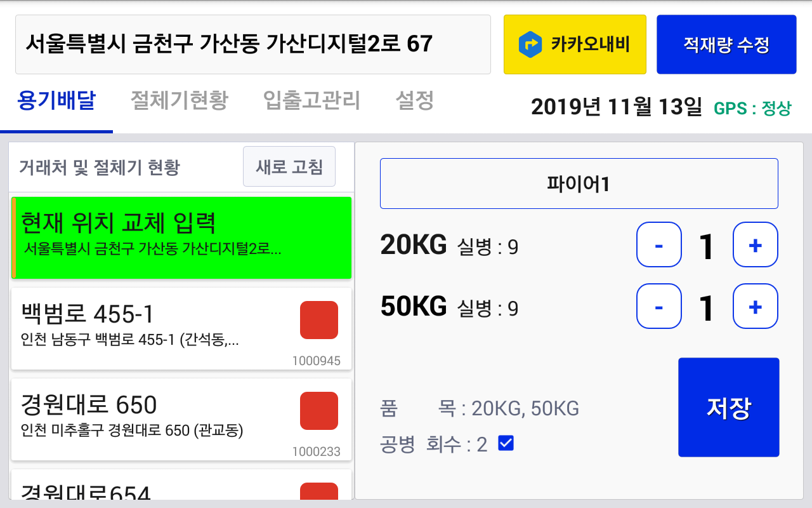
Task: Open 경원대로 650 customer entry
Action: pyautogui.click(x=181, y=419)
